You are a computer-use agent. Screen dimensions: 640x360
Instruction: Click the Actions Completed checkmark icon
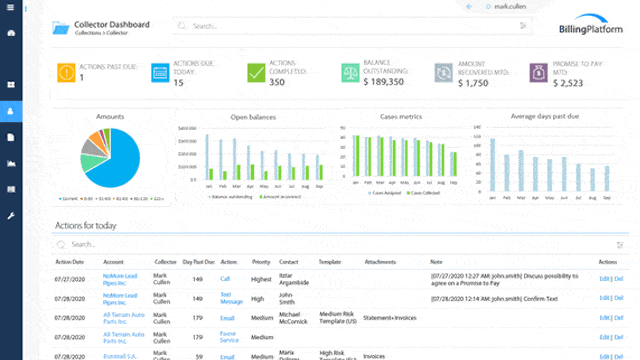click(x=256, y=73)
